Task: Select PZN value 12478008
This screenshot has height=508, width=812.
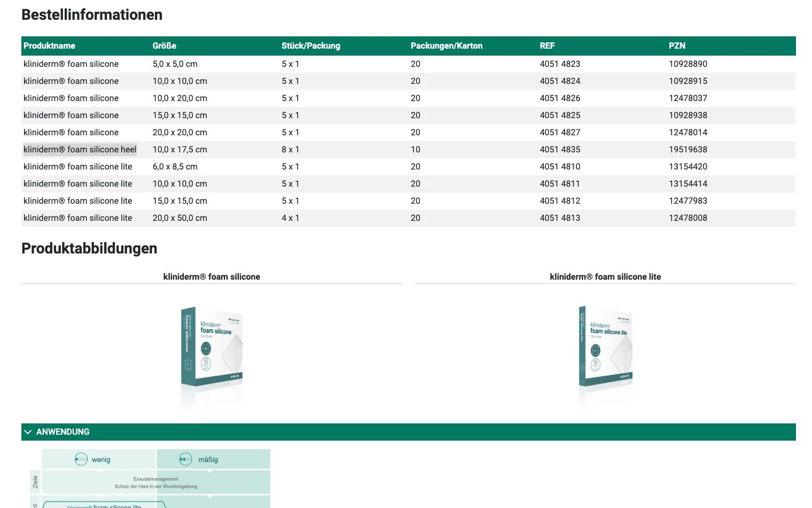Action: coord(688,218)
